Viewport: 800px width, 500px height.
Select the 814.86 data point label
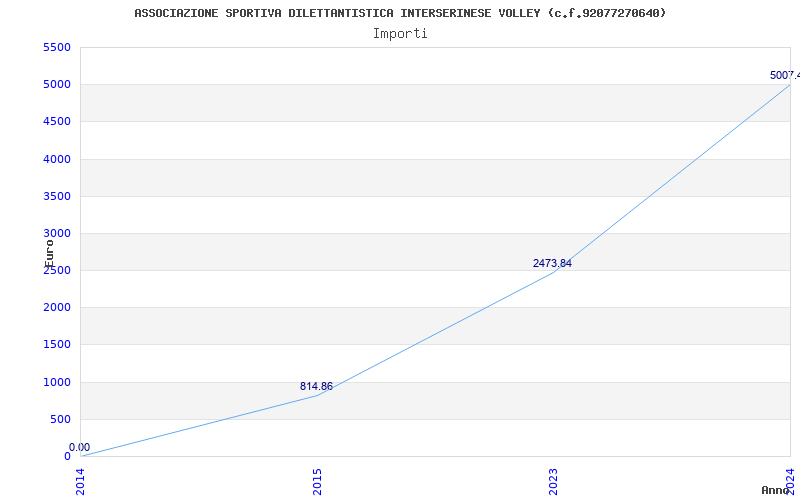(316, 386)
